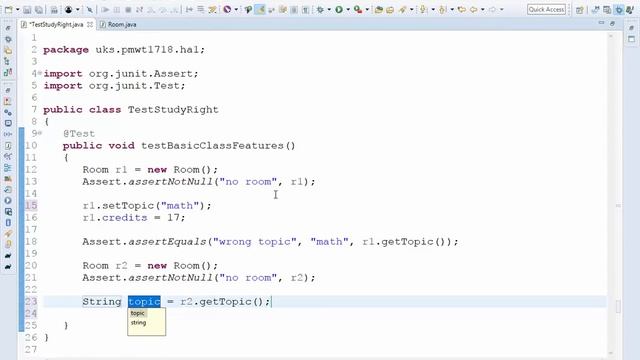Click the @Test annotation on line 9

pos(79,134)
